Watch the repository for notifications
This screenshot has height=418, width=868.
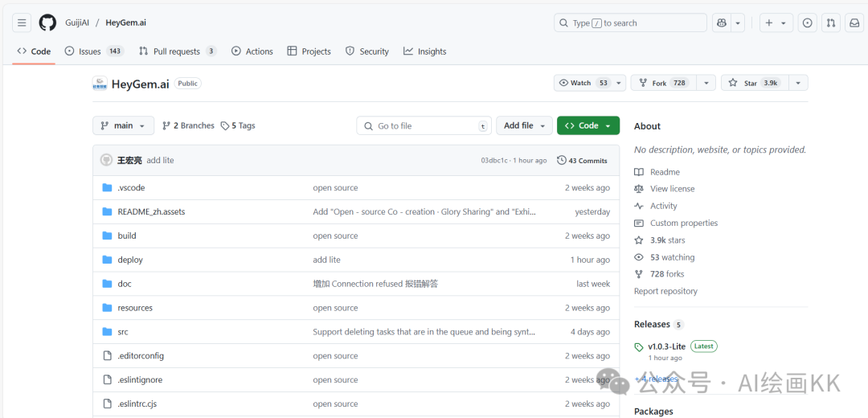click(x=582, y=83)
